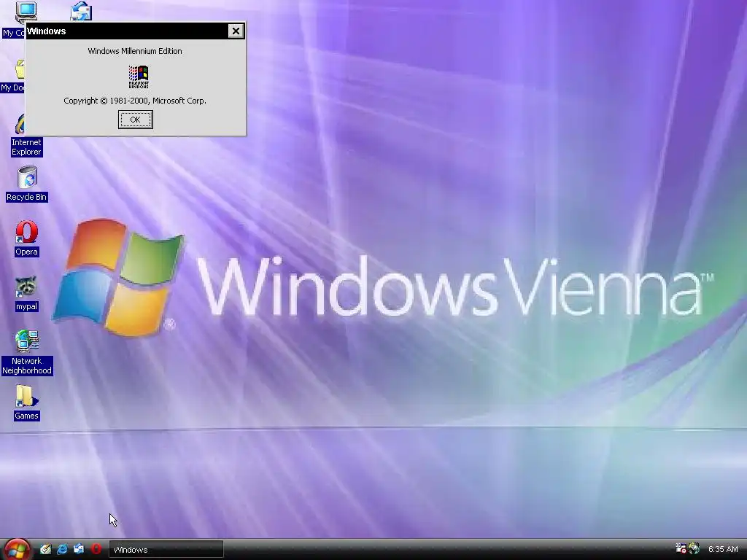Image resolution: width=747 pixels, height=560 pixels.
Task: Click the "Opera" label under desktop icon
Action: [x=26, y=252]
